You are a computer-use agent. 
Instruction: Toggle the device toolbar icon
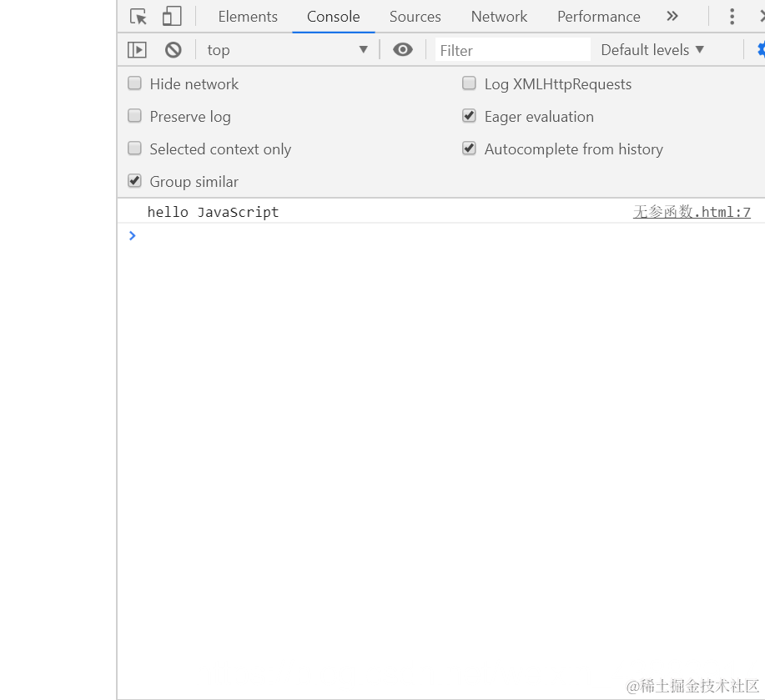click(172, 16)
